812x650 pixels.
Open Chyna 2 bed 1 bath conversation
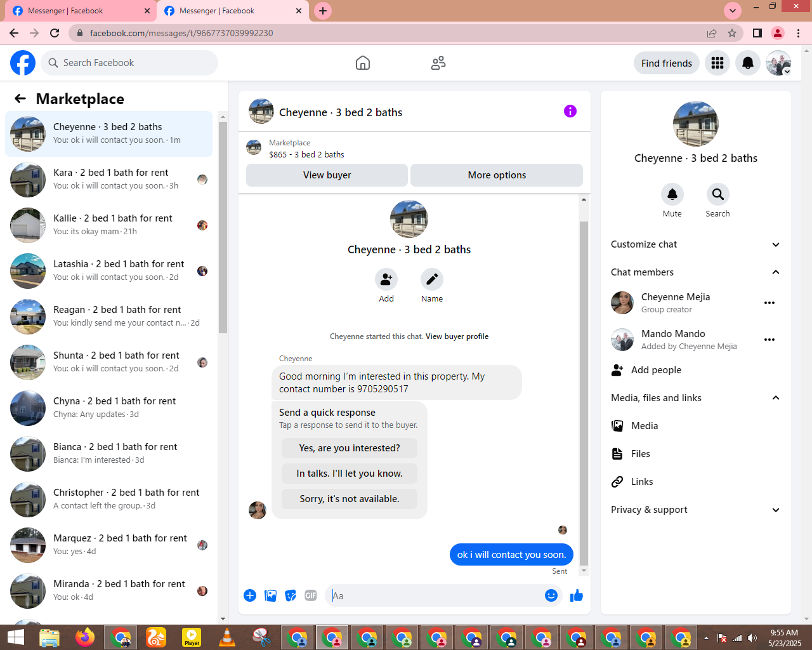coord(109,408)
